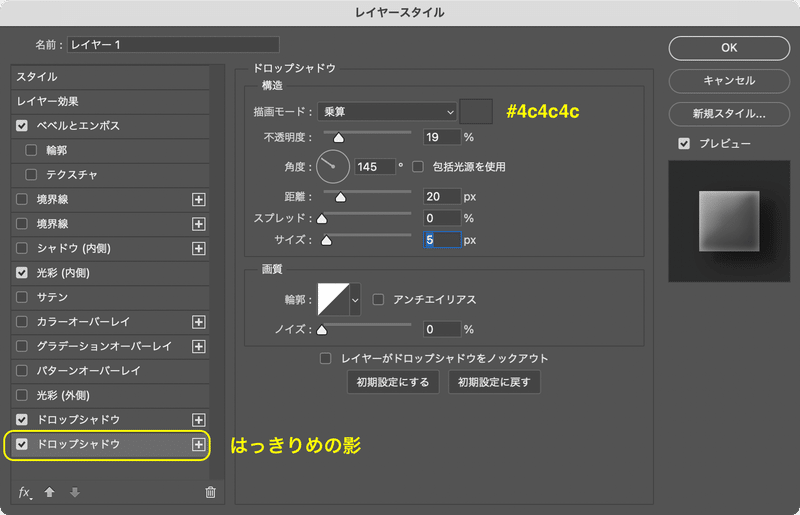This screenshot has width=800, height=515.
Task: Open the fx effects menu icon
Action: [24, 493]
